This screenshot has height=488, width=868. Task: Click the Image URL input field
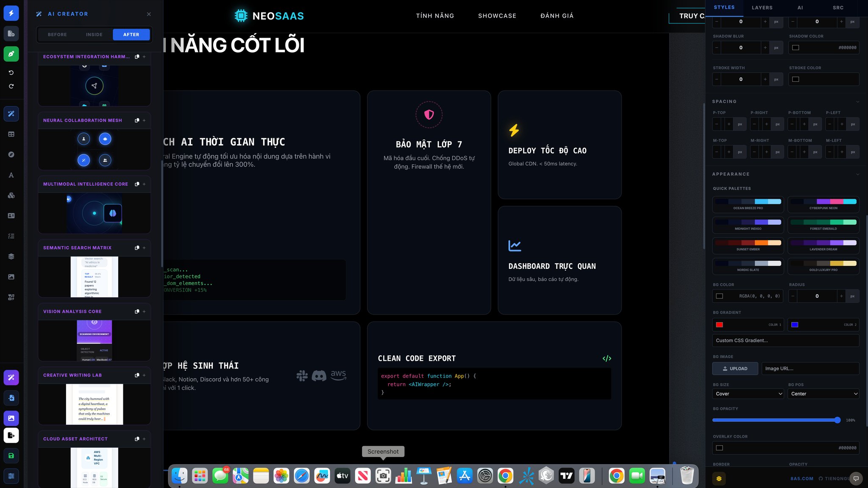click(x=810, y=368)
